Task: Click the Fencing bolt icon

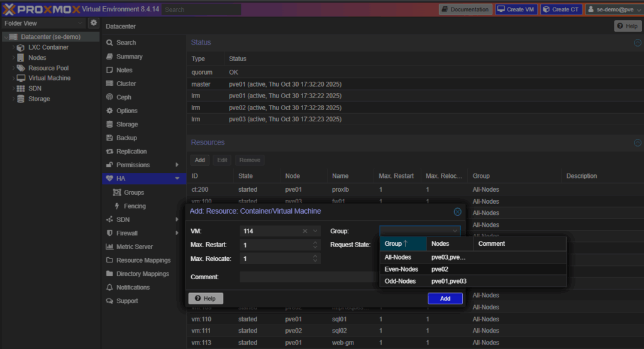Action: coord(117,206)
